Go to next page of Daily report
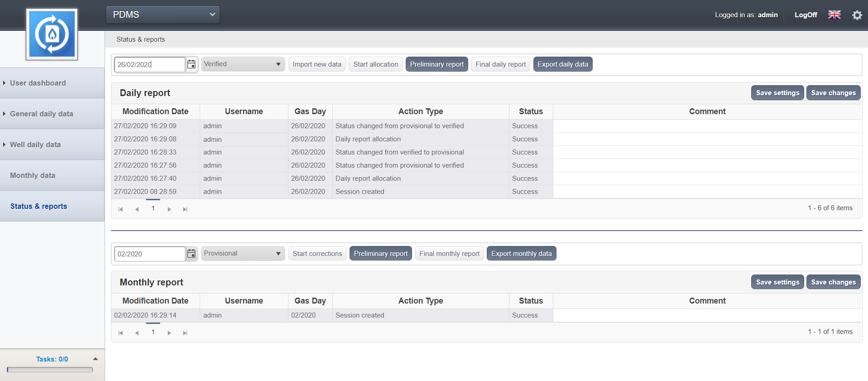The image size is (868, 381). pyautogui.click(x=169, y=209)
